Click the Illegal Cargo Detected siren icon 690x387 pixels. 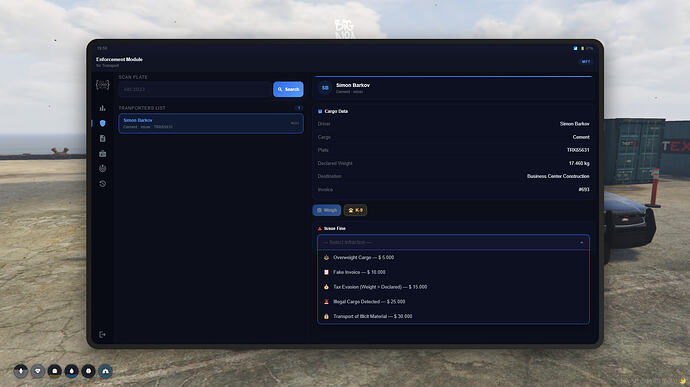326,302
